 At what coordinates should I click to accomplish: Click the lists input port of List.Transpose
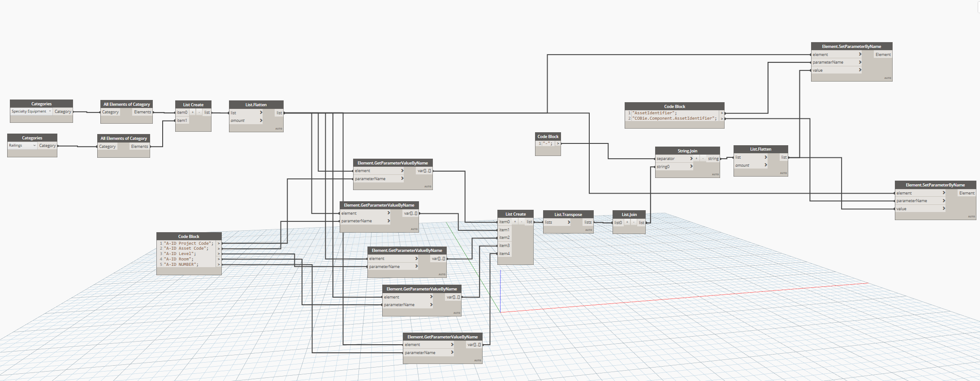(x=557, y=222)
